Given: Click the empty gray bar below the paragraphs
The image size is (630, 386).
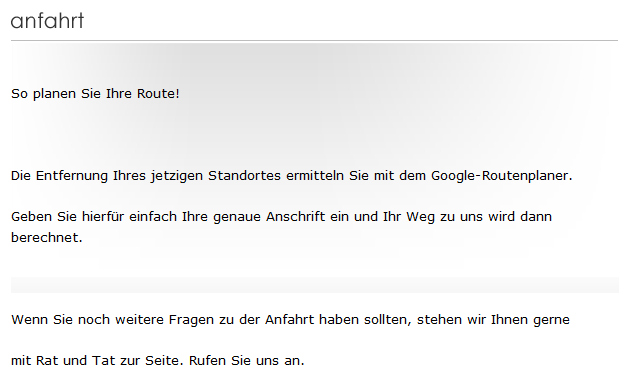Looking at the screenshot, I should pyautogui.click(x=315, y=285).
